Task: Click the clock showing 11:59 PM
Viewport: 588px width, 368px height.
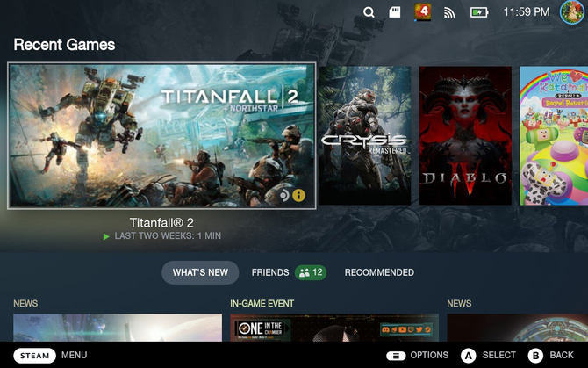Action: tap(527, 12)
